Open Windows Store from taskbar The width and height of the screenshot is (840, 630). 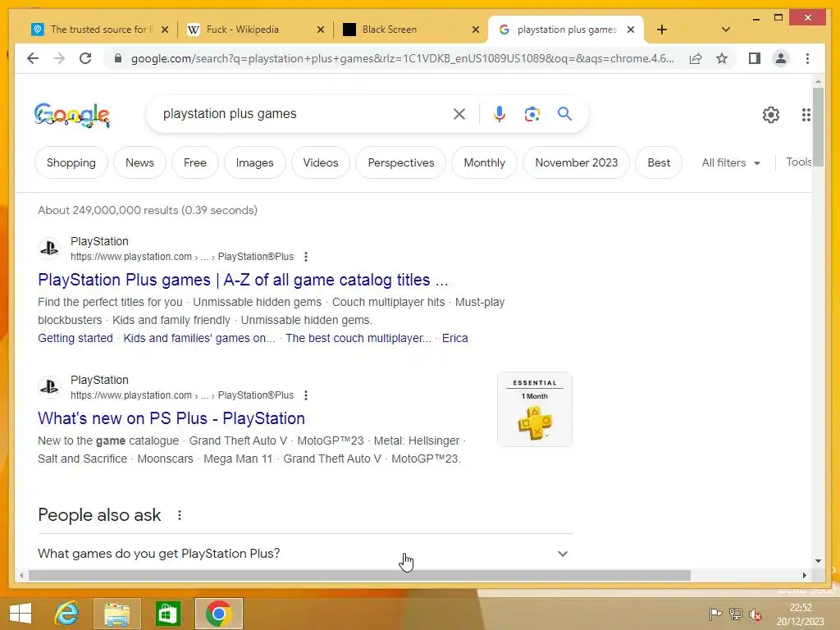tap(167, 614)
